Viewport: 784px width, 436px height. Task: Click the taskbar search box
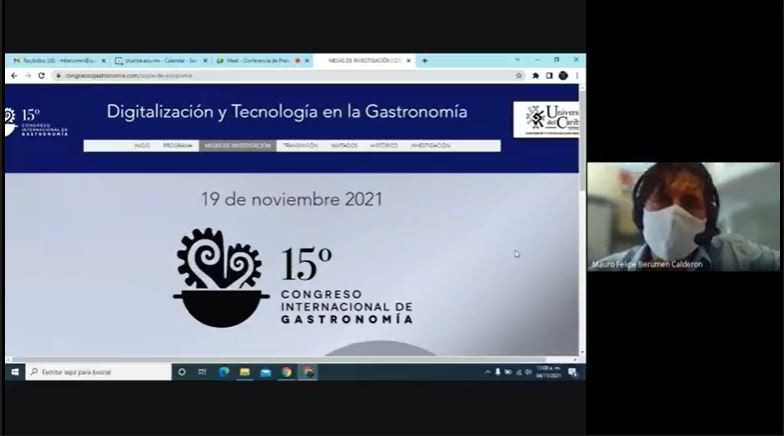coord(98,372)
